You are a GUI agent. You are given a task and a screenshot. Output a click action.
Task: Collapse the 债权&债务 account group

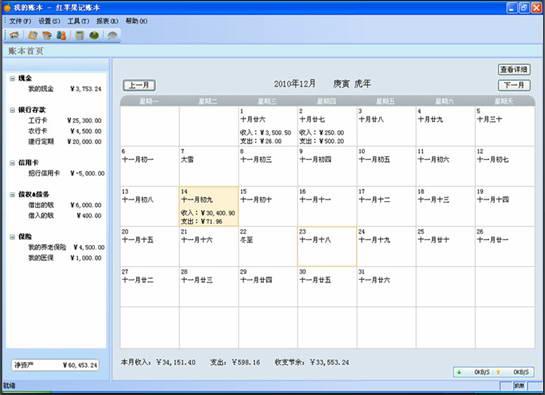coord(13,195)
